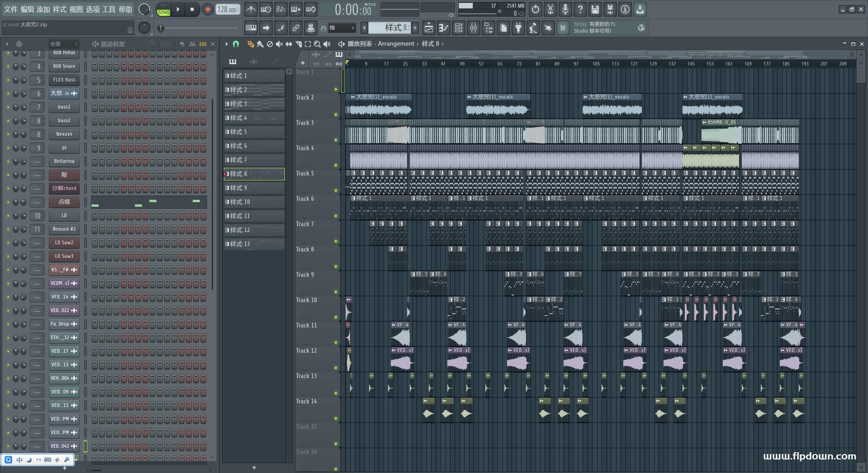Select the zoom tool in playlist toolbar
Viewport: 868px width, 473px height.
[317, 44]
